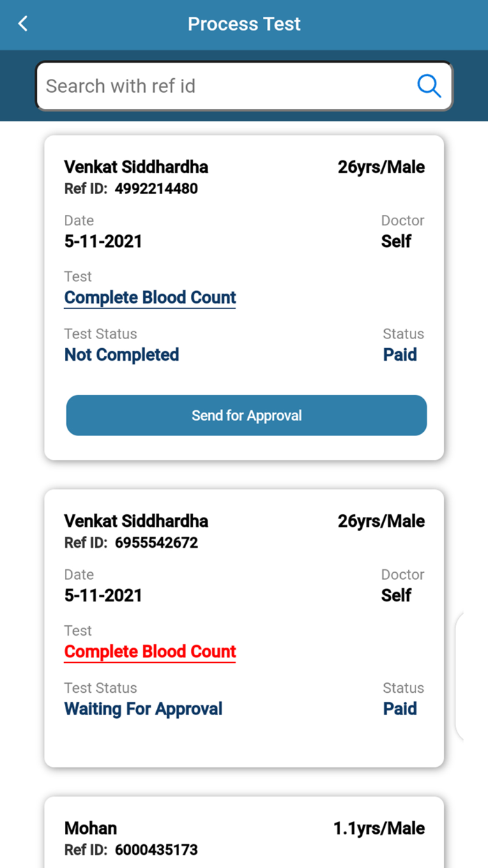The width and height of the screenshot is (488, 868).
Task: Open Complete Blood Count test in first card
Action: coord(149,297)
